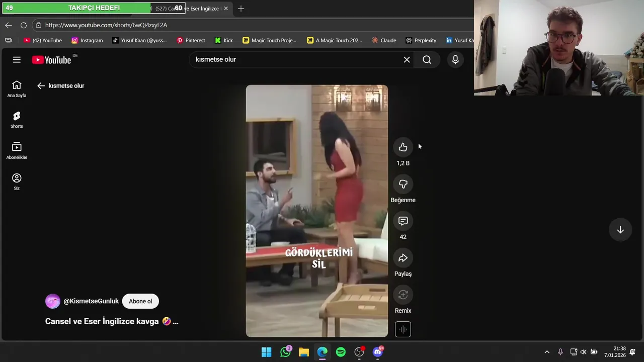Open the clock showing 21:38

615,352
